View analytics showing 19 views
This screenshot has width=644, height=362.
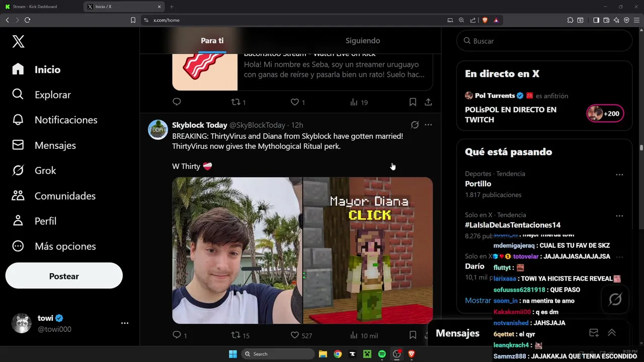click(359, 102)
